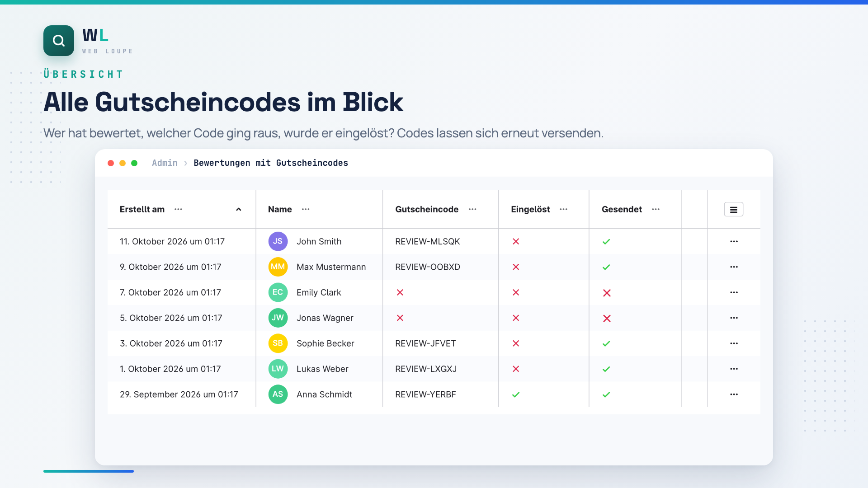
Task: Open row actions for Lukas Weber
Action: 734,369
